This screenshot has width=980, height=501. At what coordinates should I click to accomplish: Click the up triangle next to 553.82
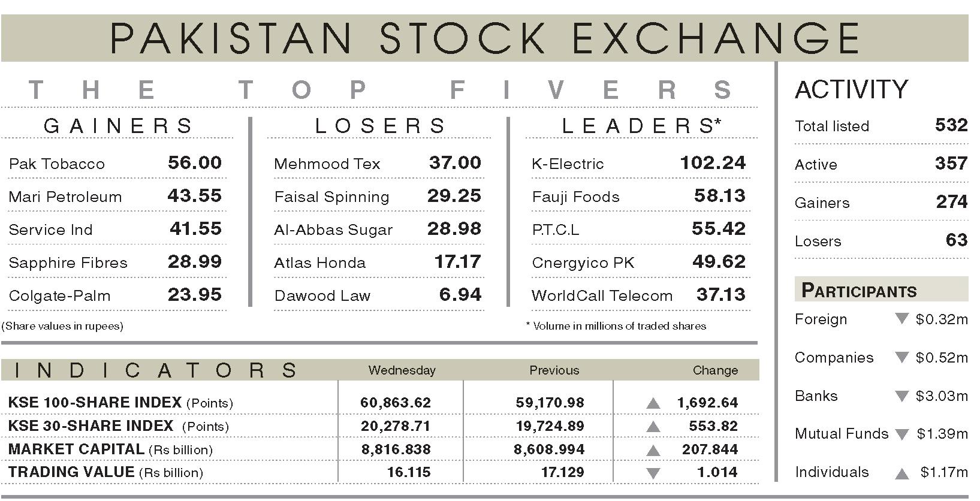click(653, 427)
